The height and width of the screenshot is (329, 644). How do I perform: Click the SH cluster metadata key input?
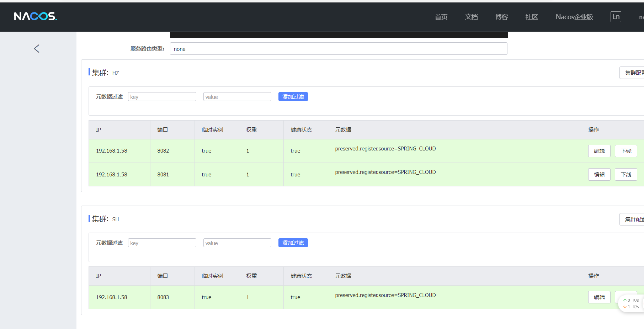coord(162,243)
